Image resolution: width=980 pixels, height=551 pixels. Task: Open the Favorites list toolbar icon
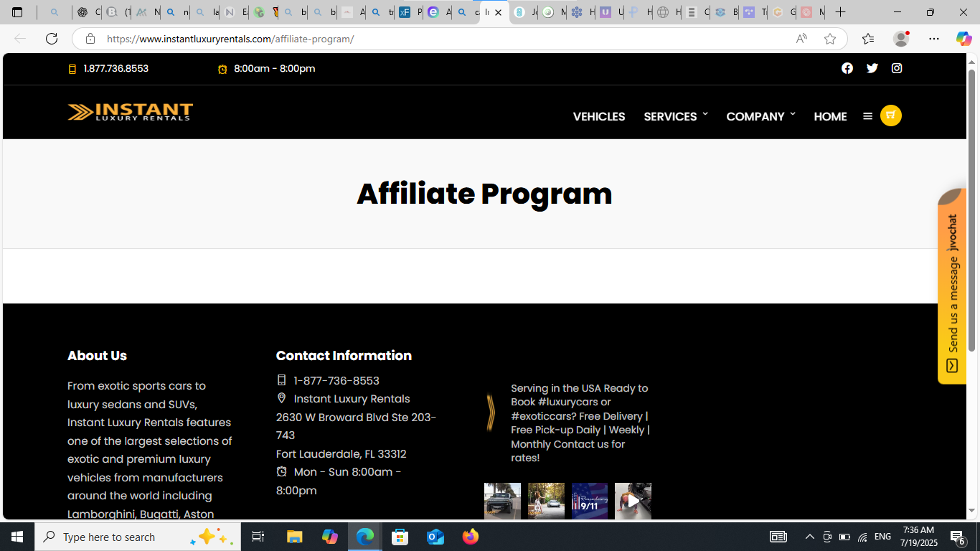868,39
